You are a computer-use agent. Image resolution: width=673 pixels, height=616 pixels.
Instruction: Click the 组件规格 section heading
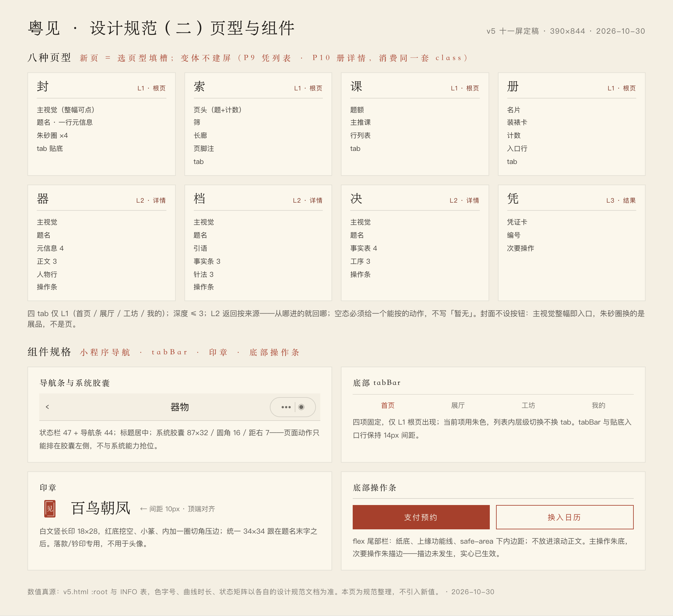coord(49,352)
